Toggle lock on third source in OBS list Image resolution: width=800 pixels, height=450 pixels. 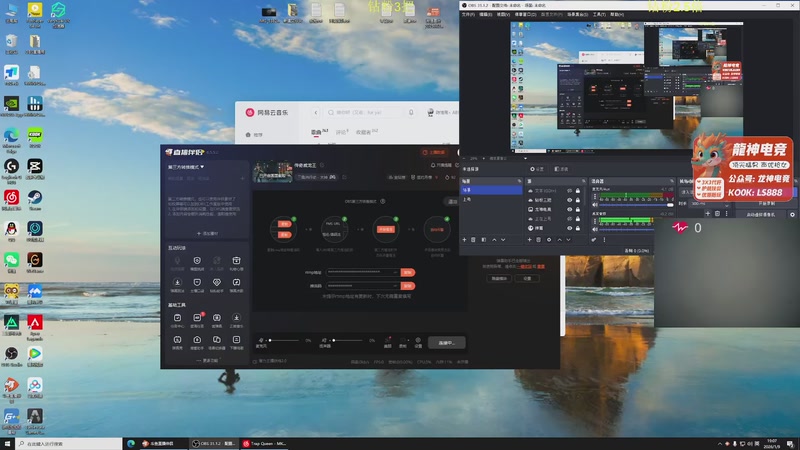point(578,209)
